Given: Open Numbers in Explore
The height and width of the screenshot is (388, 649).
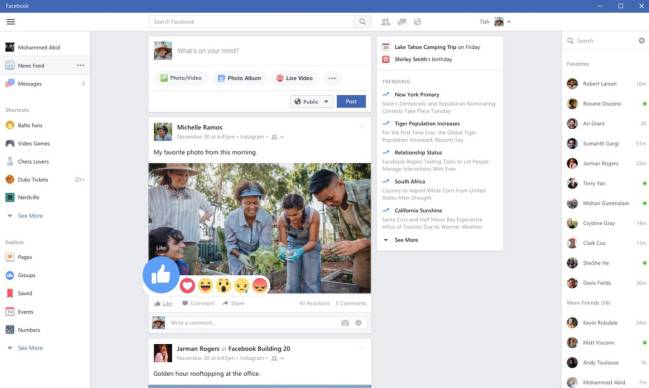Looking at the screenshot, I should [23, 330].
